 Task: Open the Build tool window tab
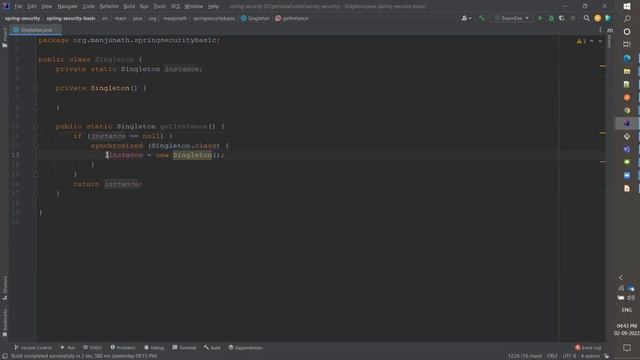point(212,348)
